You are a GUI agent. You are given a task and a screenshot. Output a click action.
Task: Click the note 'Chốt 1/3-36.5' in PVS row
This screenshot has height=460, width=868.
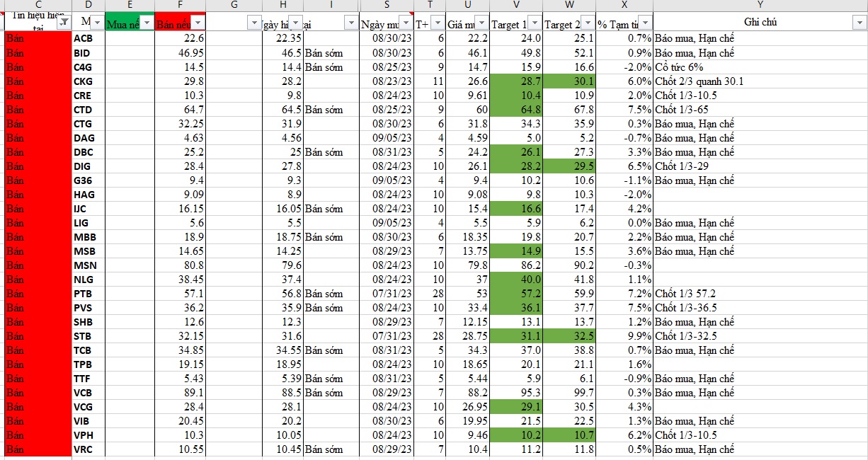click(x=686, y=308)
